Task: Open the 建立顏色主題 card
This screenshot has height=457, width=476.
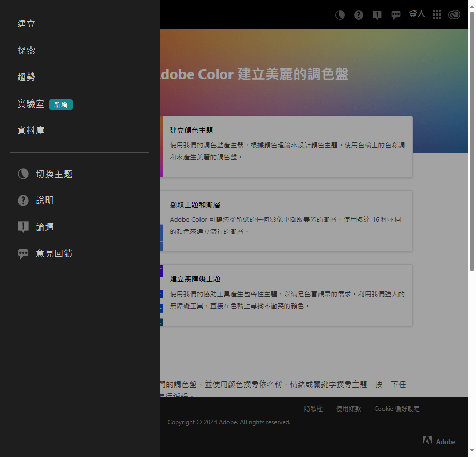Action: (x=286, y=147)
